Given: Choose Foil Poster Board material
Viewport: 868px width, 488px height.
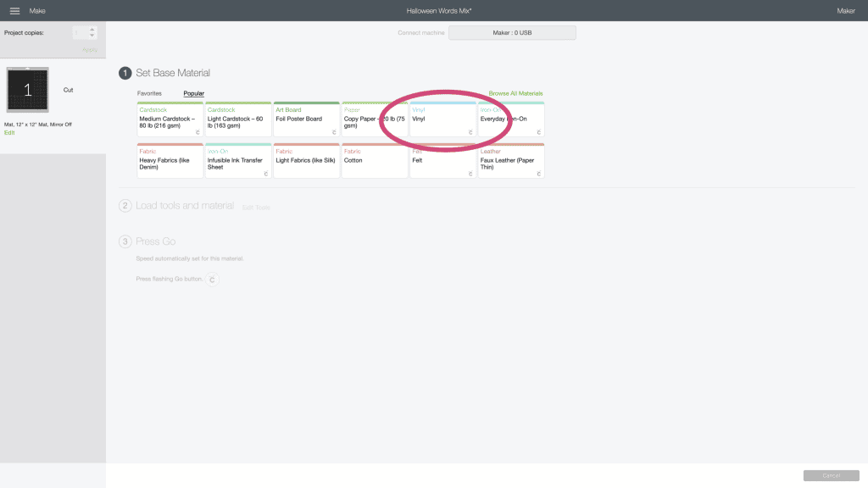Looking at the screenshot, I should 306,119.
